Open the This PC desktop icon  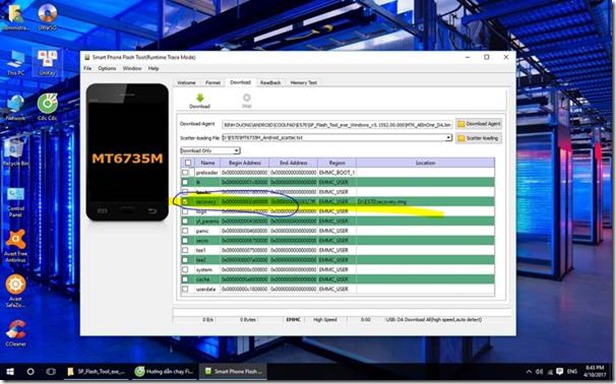coord(15,62)
